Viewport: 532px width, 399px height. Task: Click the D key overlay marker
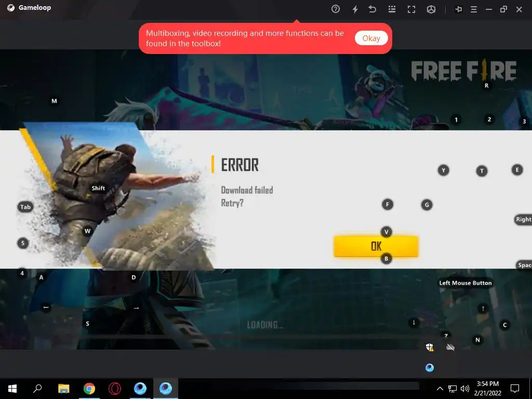(x=134, y=277)
